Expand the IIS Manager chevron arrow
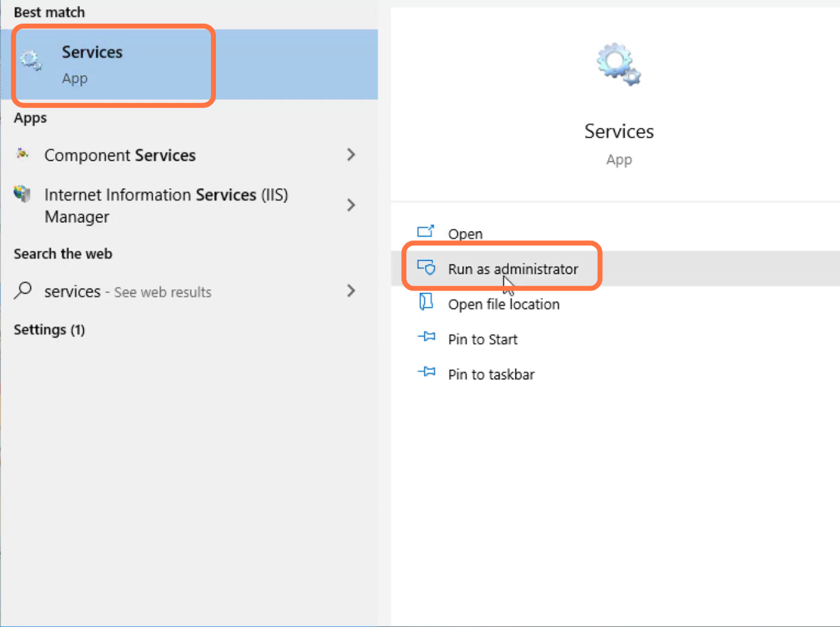Screen dimensions: 840x627 coord(351,205)
